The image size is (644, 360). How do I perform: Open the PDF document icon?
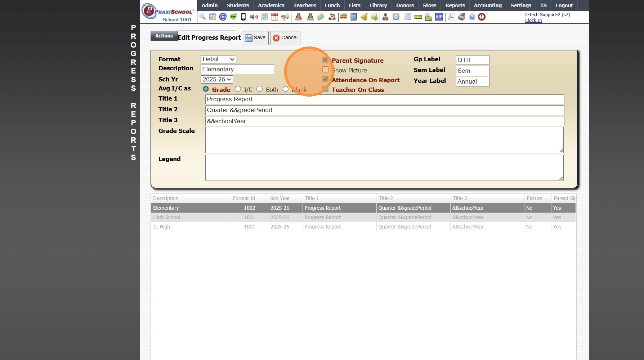451,17
